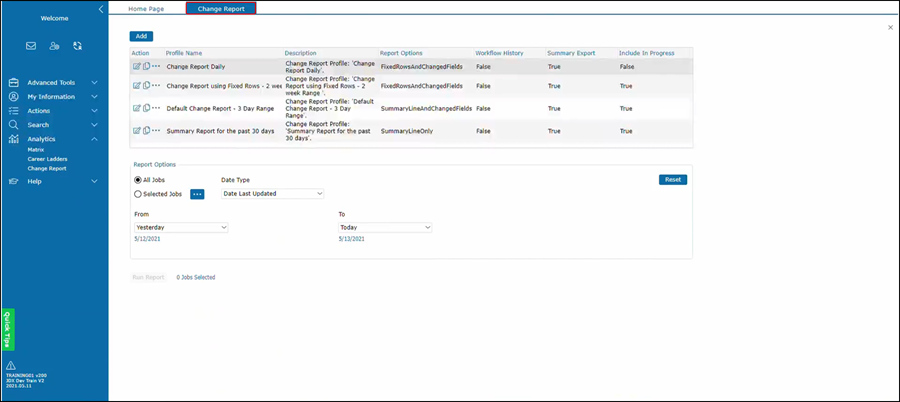Open the mail envelope icon in sidebar
Screen dimensions: 900x402
(31, 46)
